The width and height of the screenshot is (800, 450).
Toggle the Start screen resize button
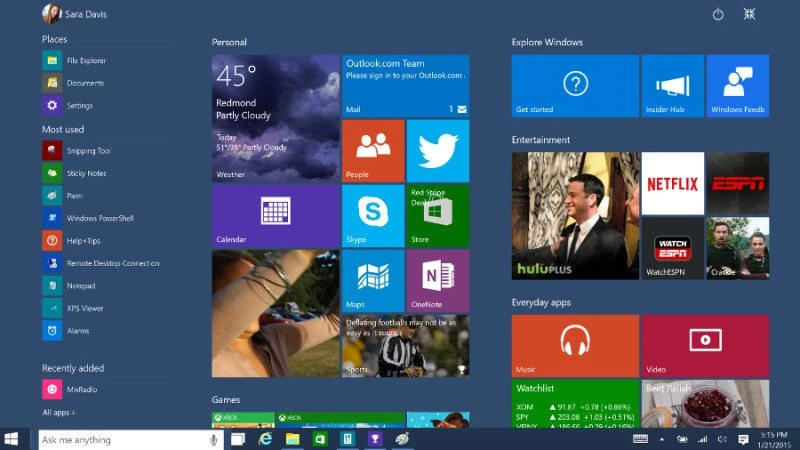(749, 14)
